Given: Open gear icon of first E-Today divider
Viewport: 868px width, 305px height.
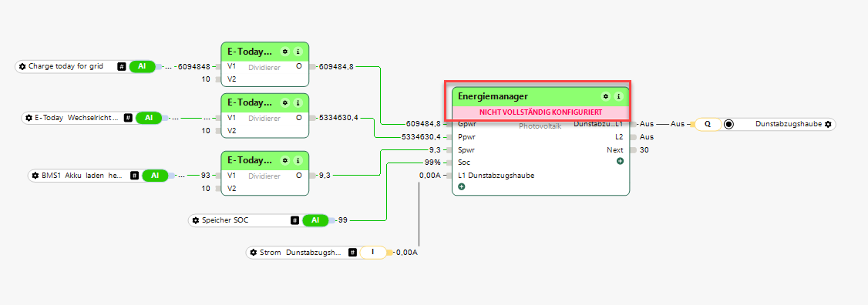Looking at the screenshot, I should click(285, 52).
